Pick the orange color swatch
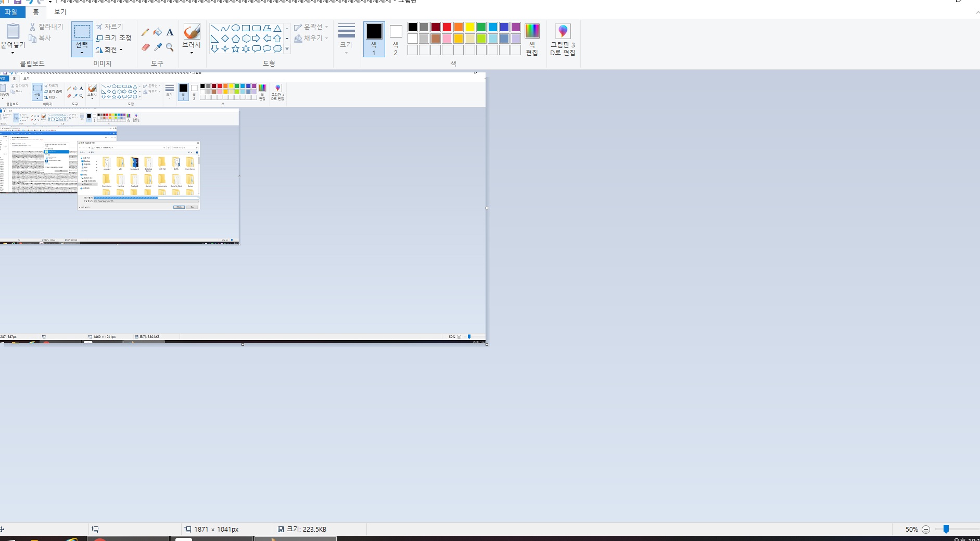The height and width of the screenshot is (541, 980). pyautogui.click(x=459, y=27)
